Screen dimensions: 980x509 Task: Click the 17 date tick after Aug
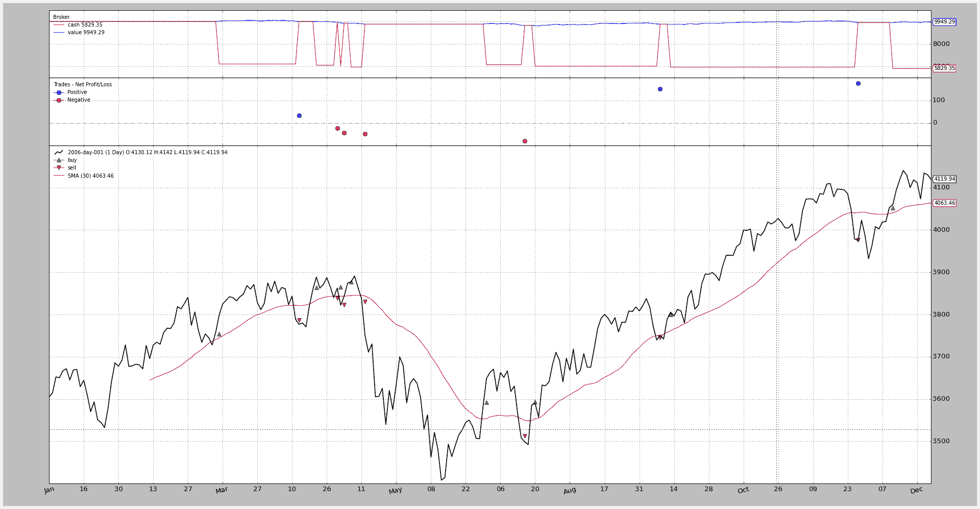coord(604,489)
